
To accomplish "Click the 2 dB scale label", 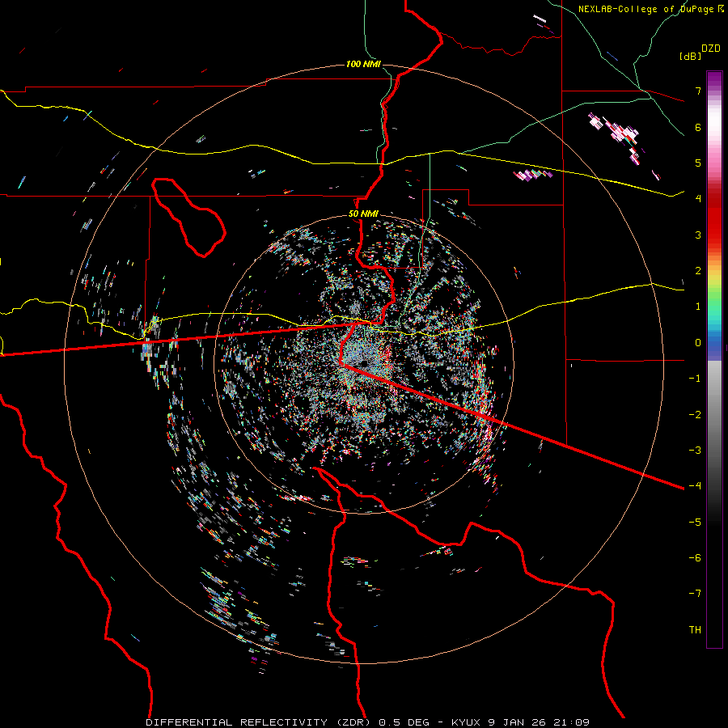I will click(698, 271).
